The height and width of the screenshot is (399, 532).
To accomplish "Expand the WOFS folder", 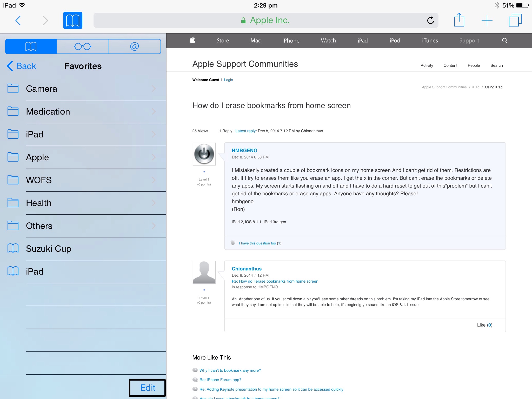I will pyautogui.click(x=83, y=180).
